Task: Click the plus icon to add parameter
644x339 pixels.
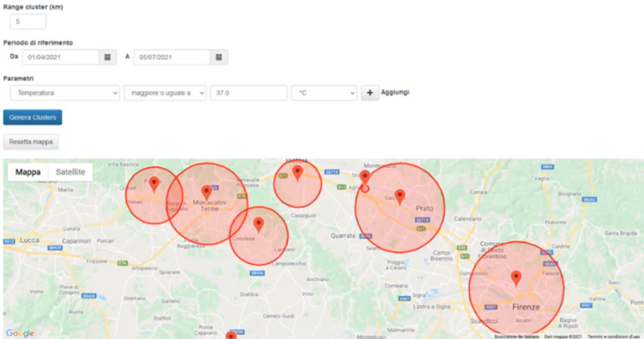Action: pyautogui.click(x=369, y=93)
